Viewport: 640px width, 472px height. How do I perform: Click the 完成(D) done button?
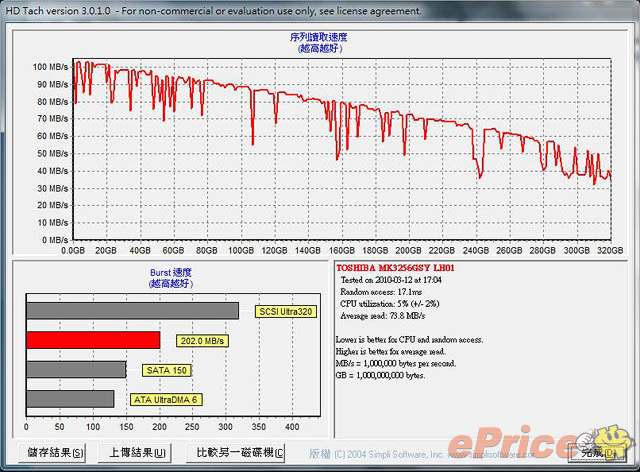[x=597, y=453]
